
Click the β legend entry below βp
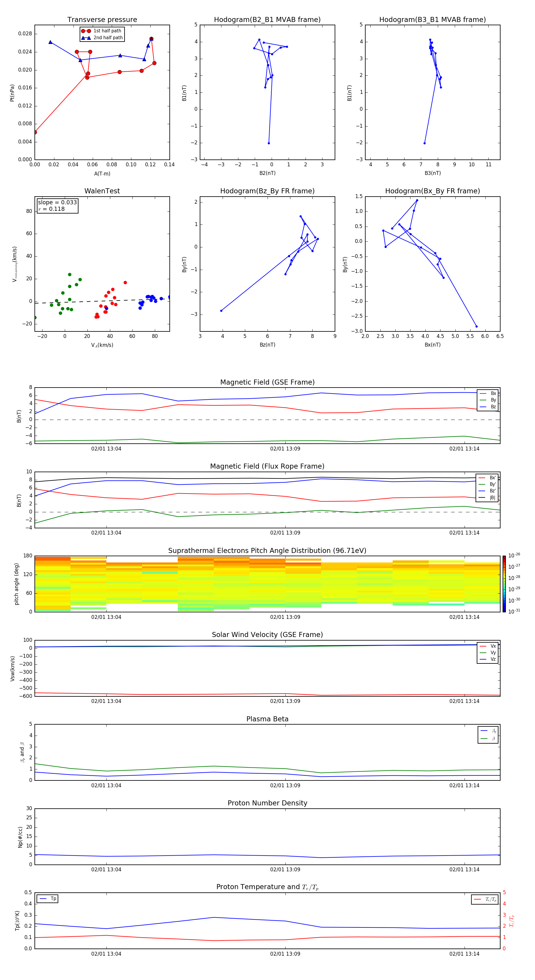(488, 739)
